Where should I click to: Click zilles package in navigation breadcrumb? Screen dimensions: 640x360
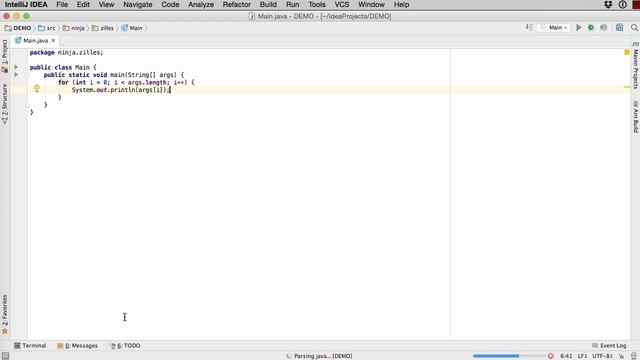103,28
